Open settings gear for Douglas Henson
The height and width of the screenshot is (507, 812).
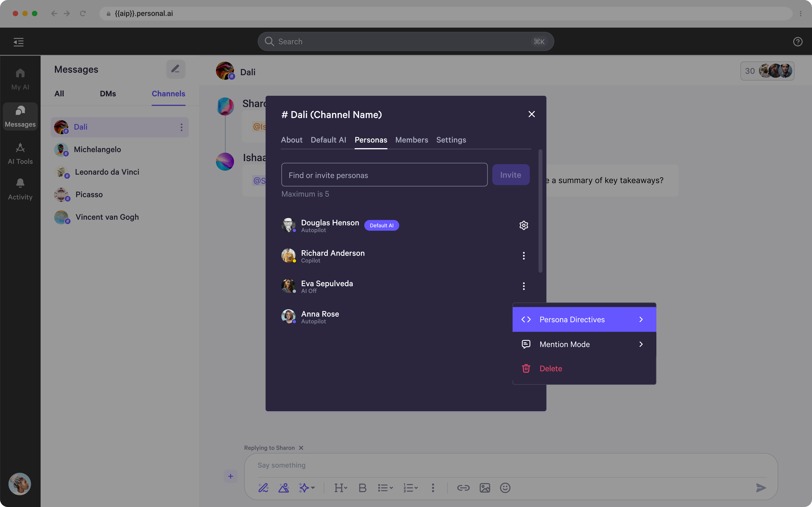point(523,225)
